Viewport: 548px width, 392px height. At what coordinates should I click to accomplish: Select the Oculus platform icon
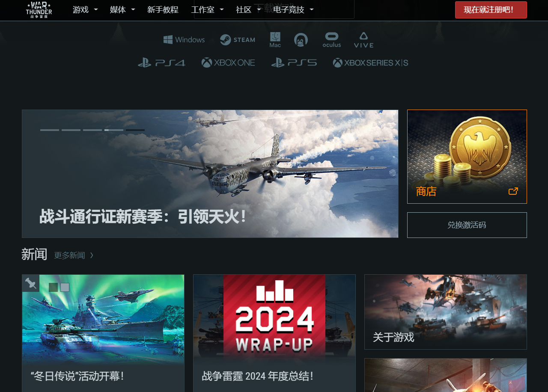tap(332, 40)
